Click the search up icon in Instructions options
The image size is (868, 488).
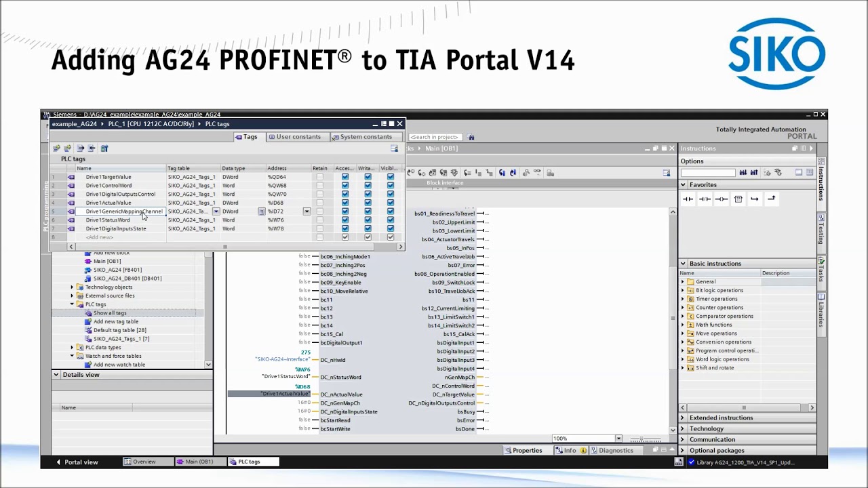pos(754,173)
